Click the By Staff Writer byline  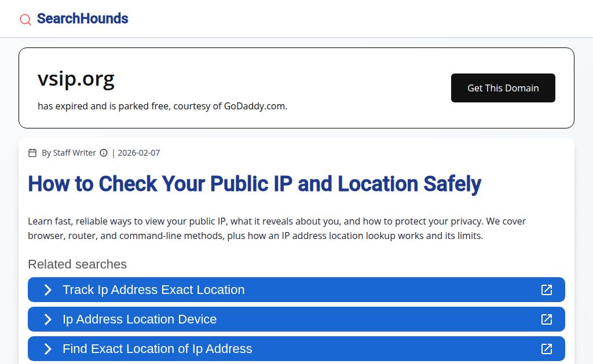coord(68,153)
